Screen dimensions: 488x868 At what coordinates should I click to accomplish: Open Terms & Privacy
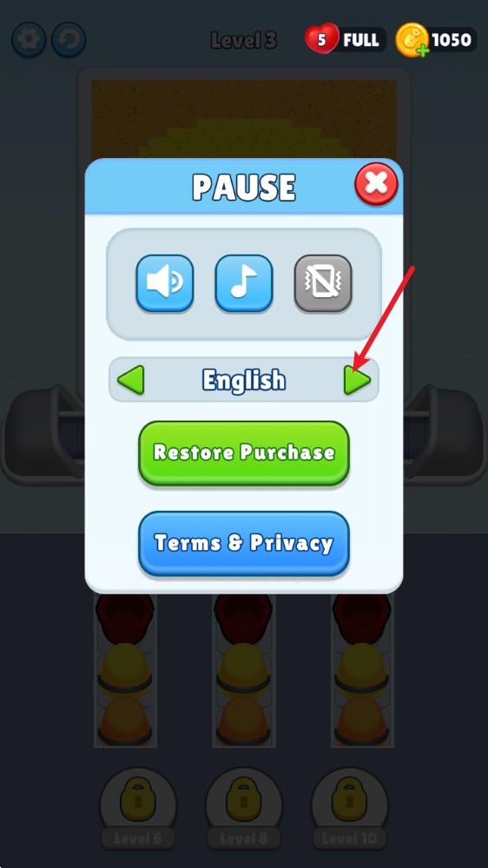pyautogui.click(x=244, y=544)
